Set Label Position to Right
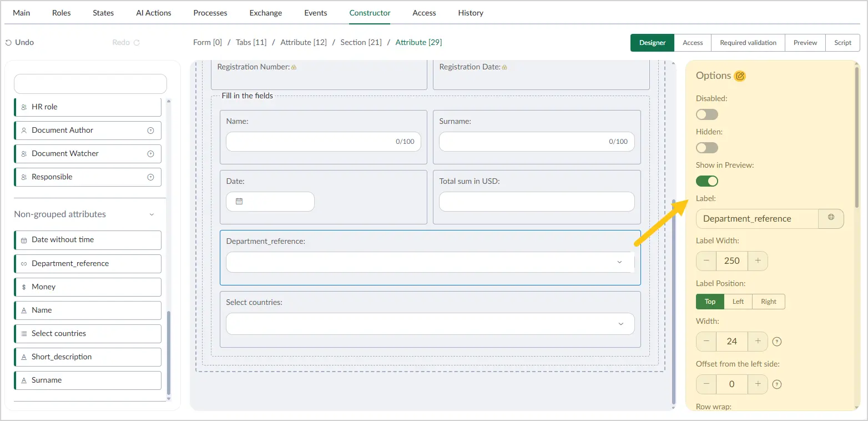The width and height of the screenshot is (868, 421). point(769,302)
